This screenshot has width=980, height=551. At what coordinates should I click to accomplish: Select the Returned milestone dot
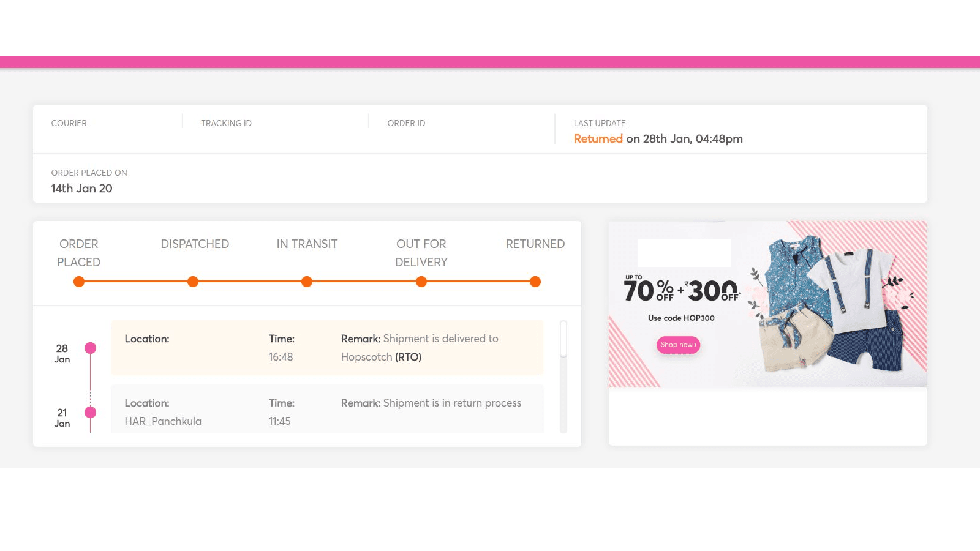click(x=535, y=282)
